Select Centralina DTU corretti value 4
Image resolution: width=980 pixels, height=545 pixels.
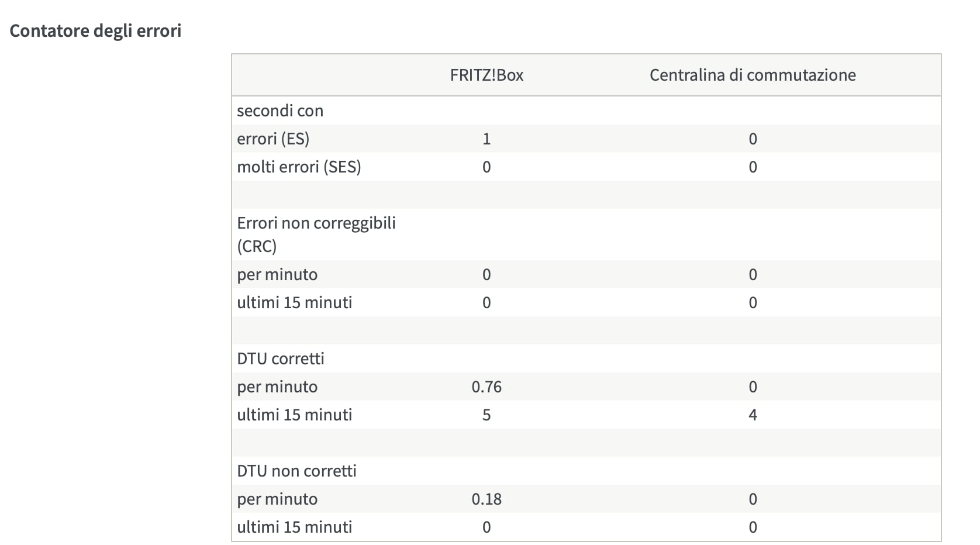(753, 415)
